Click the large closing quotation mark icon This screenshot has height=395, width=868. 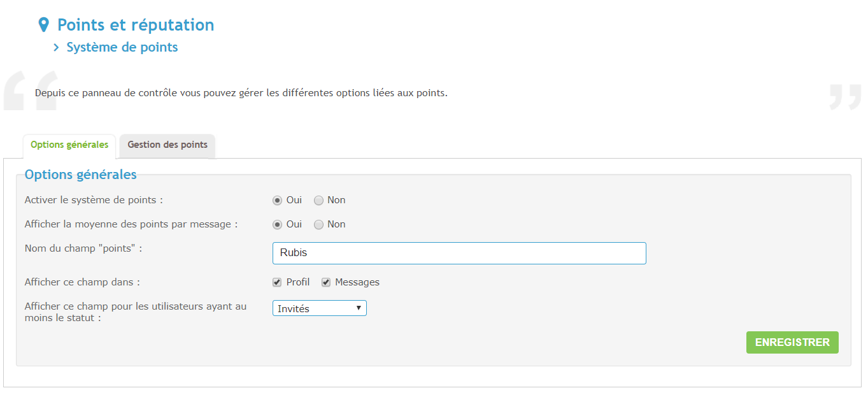844,97
